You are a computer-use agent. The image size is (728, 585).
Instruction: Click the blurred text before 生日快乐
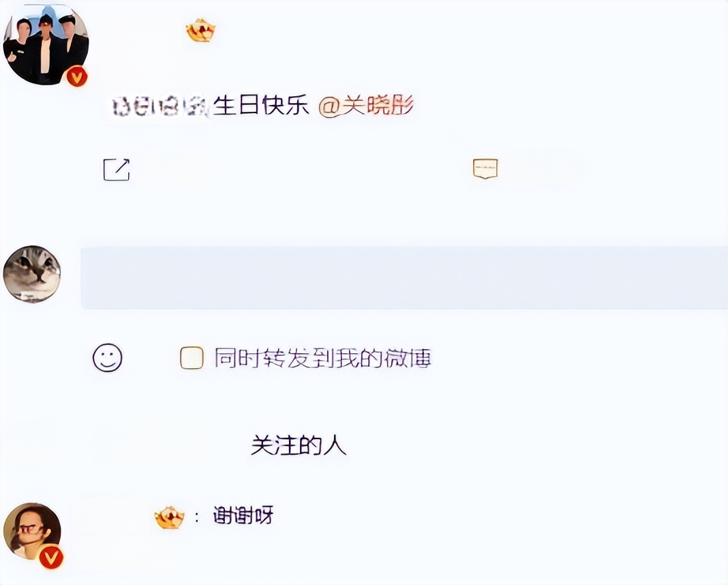click(x=161, y=106)
